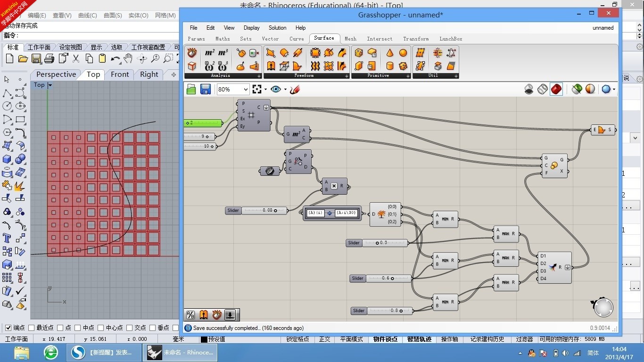
Task: Click 过滤器 button in status bar
Action: (524, 339)
